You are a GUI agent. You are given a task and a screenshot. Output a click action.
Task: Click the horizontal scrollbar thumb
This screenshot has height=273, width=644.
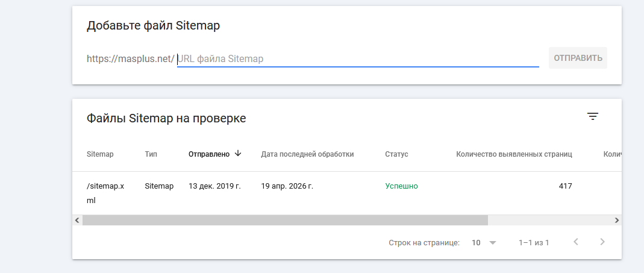[285, 221]
